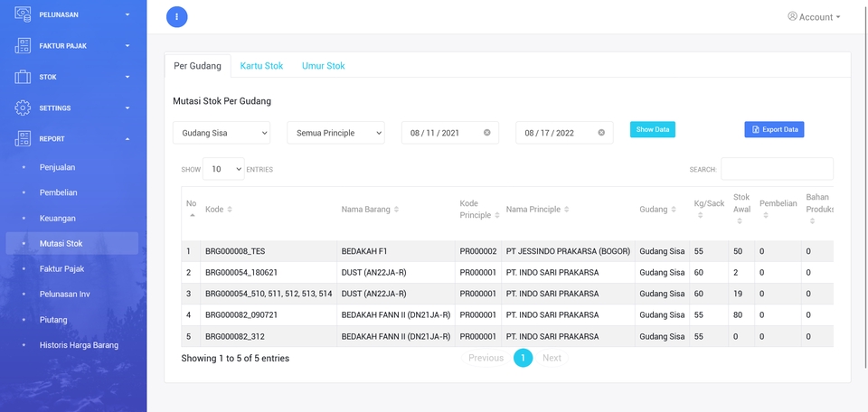The image size is (868, 412).
Task: Switch to the Umur Stok tab
Action: (x=324, y=66)
